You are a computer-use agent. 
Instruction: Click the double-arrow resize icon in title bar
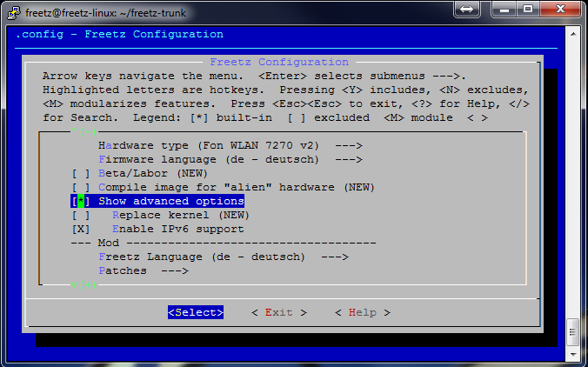click(x=465, y=9)
